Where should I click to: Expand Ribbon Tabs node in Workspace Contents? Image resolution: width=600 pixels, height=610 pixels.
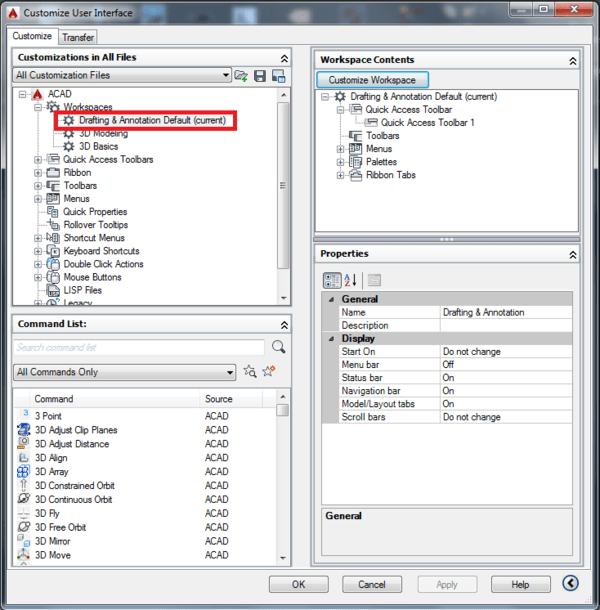340,175
